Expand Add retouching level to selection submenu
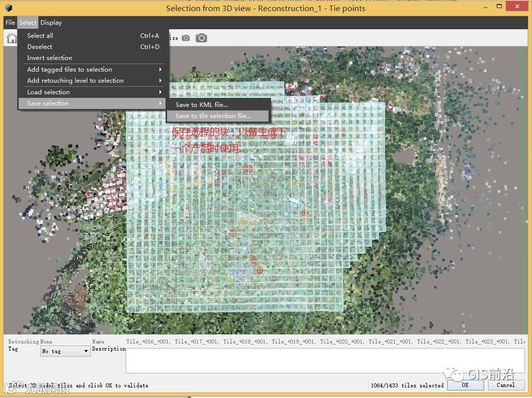 tap(75, 81)
